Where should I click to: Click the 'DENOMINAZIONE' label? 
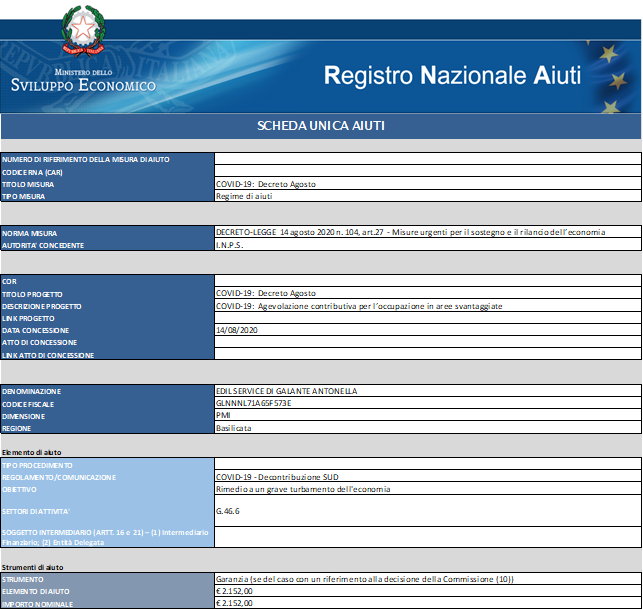click(32, 391)
